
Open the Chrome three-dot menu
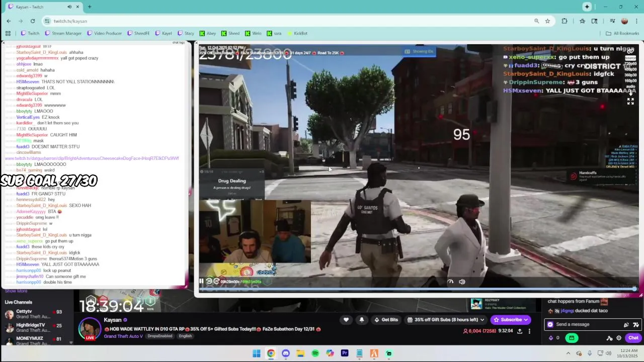pyautogui.click(x=636, y=21)
